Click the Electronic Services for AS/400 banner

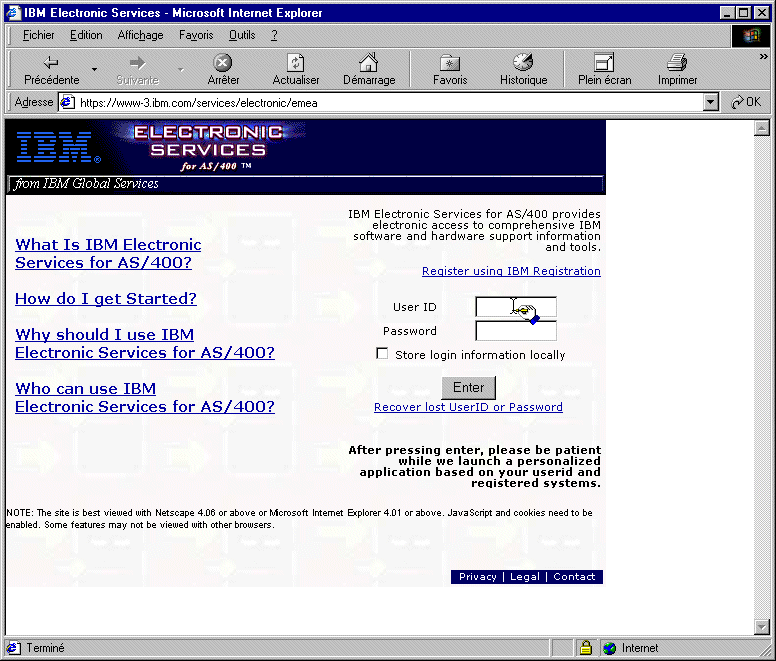(x=208, y=147)
